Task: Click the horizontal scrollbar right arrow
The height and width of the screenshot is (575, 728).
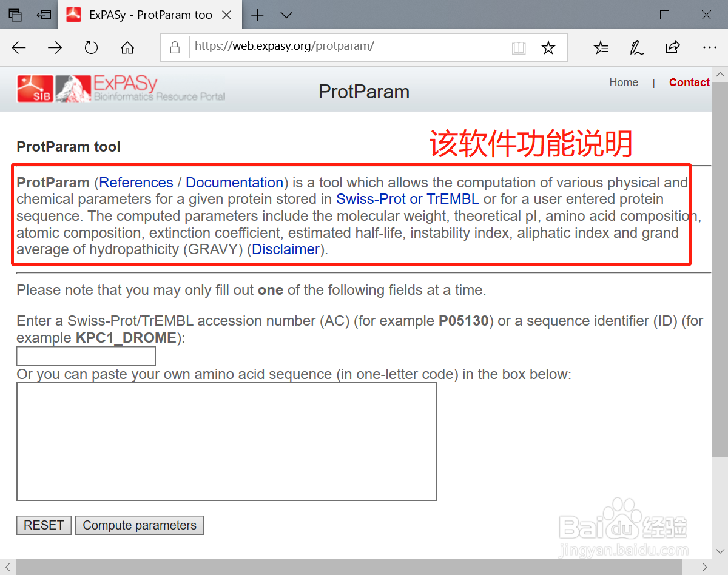Action: (705, 567)
